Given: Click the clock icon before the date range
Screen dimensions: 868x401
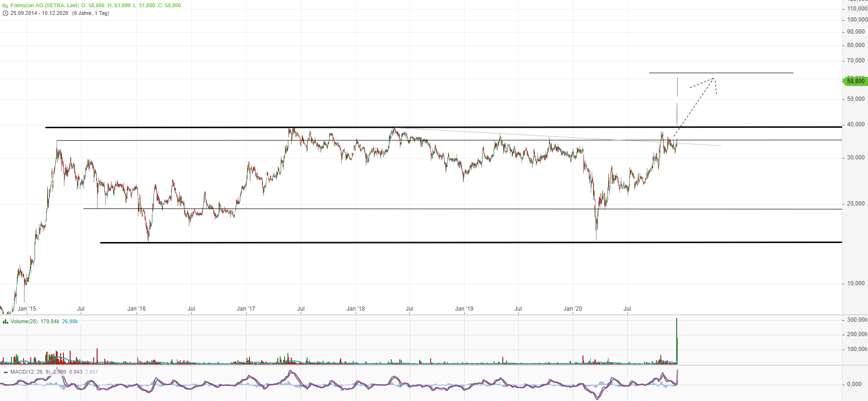Looking at the screenshot, I should (x=5, y=13).
